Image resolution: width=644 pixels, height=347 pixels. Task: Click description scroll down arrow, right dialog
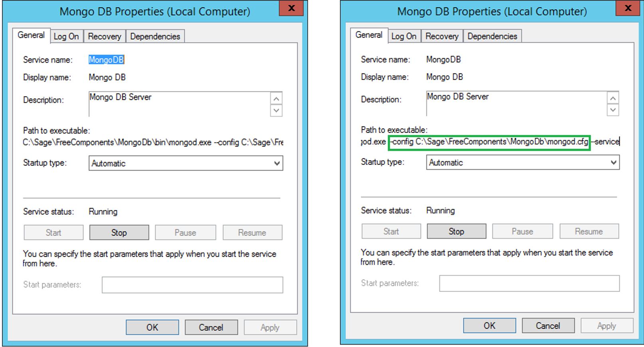coord(613,110)
